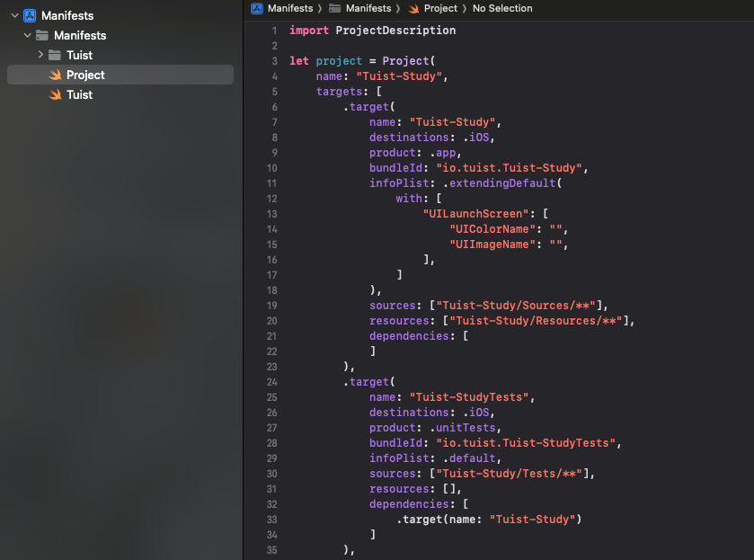Viewport: 754px width, 560px height.
Task: Click the "UILaunchScreen" key
Action: tap(475, 214)
